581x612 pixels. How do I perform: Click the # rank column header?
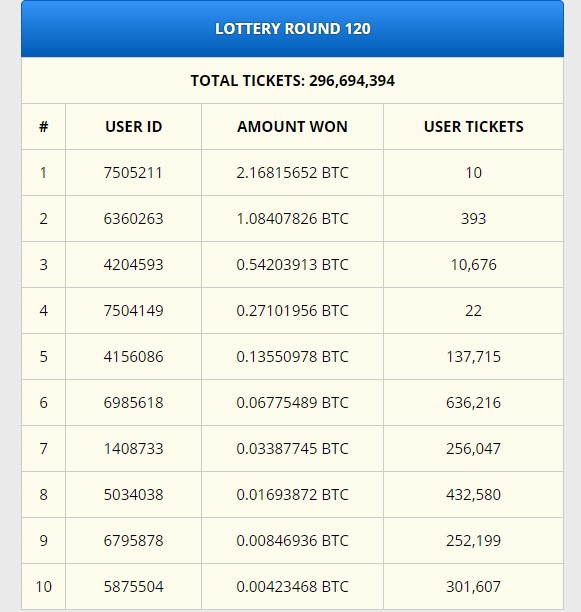pos(43,127)
